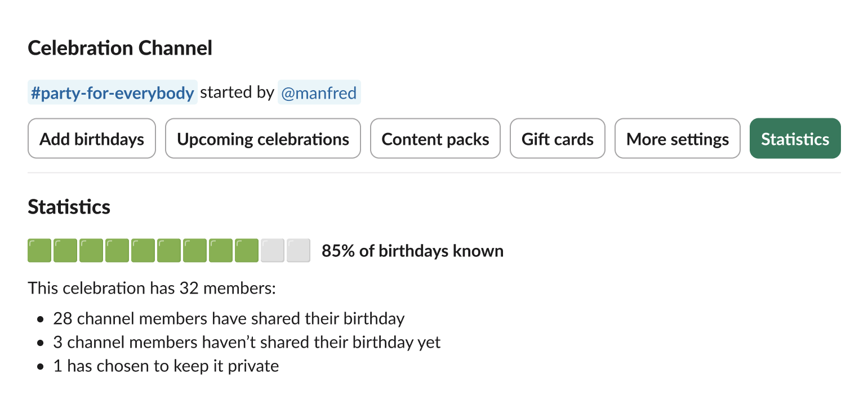Image resolution: width=868 pixels, height=404 pixels.
Task: Click the last empty progress segment
Action: tap(299, 250)
